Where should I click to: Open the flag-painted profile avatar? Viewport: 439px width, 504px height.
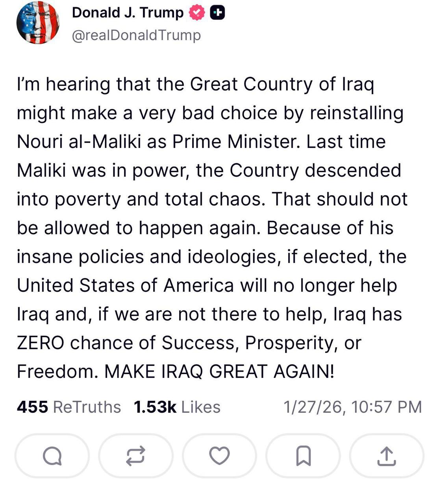point(38,22)
